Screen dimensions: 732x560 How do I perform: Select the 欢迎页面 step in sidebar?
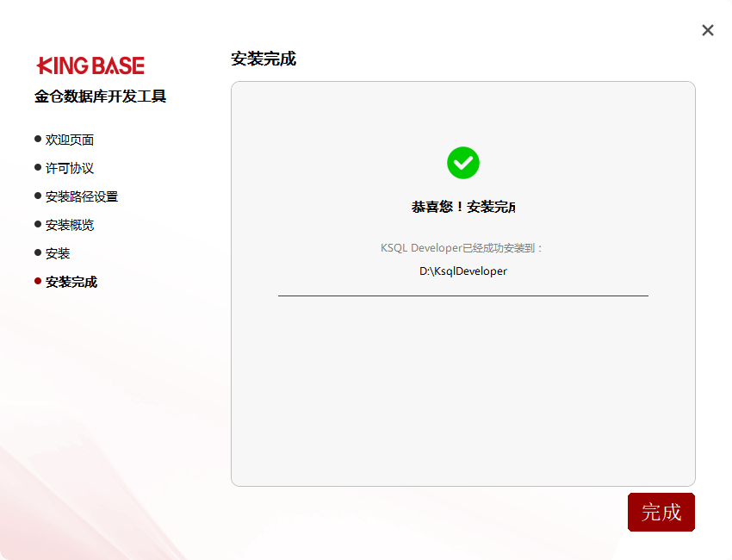coord(69,140)
